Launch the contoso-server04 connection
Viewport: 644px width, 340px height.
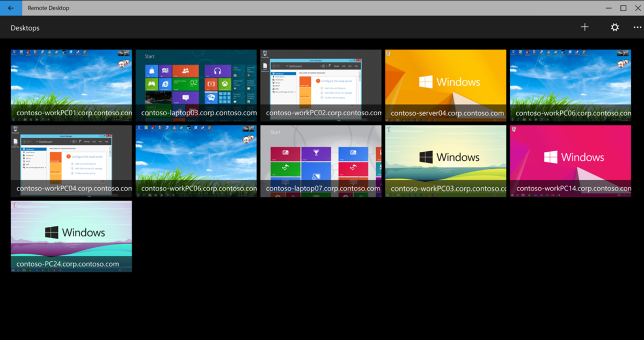(445, 86)
